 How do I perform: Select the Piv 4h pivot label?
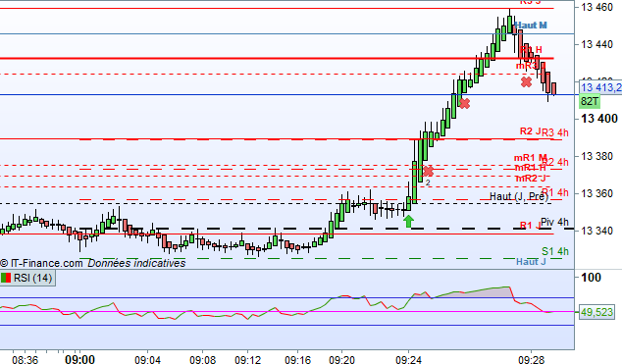click(x=554, y=222)
